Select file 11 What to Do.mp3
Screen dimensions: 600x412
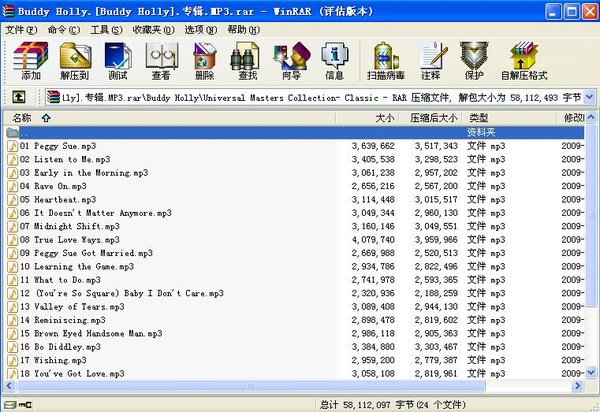tap(295, 280)
